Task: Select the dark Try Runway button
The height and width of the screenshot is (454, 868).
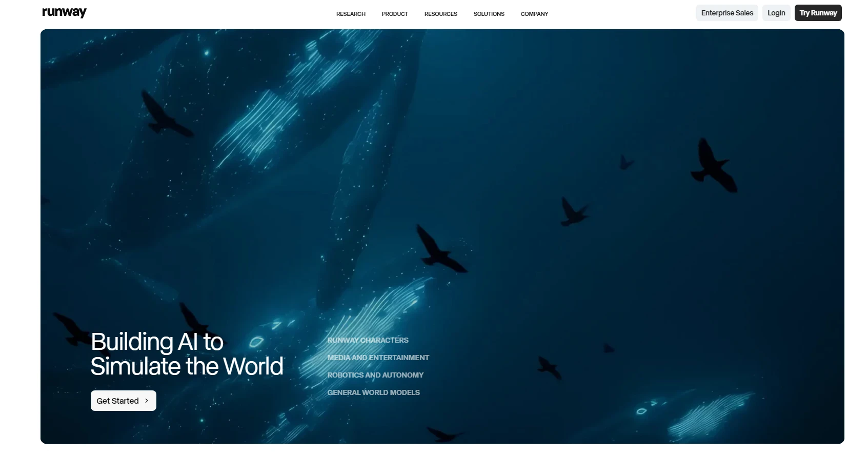Action: (818, 13)
